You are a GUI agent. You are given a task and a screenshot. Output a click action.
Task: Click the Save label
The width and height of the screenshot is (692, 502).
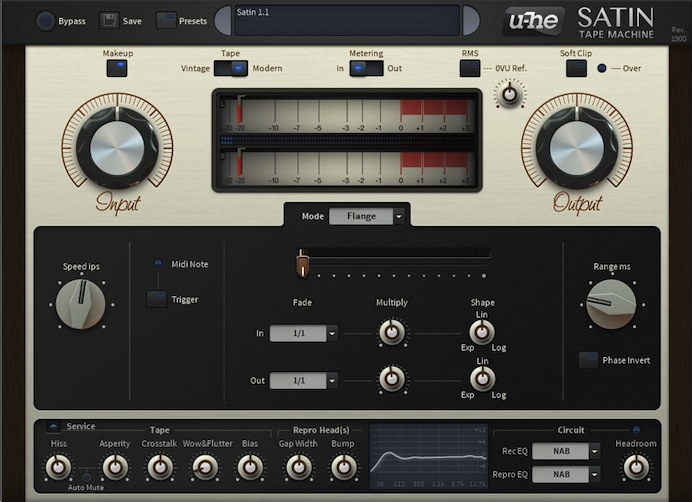click(132, 21)
